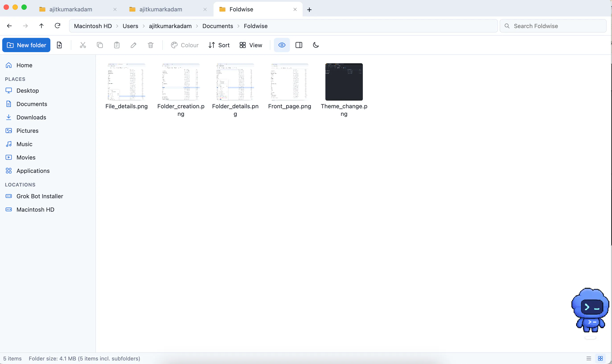The width and height of the screenshot is (612, 364).
Task: Go up one directory with the up arrow
Action: tap(41, 26)
